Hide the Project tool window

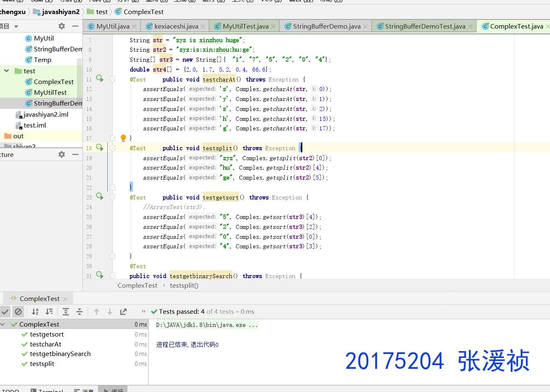75,26
